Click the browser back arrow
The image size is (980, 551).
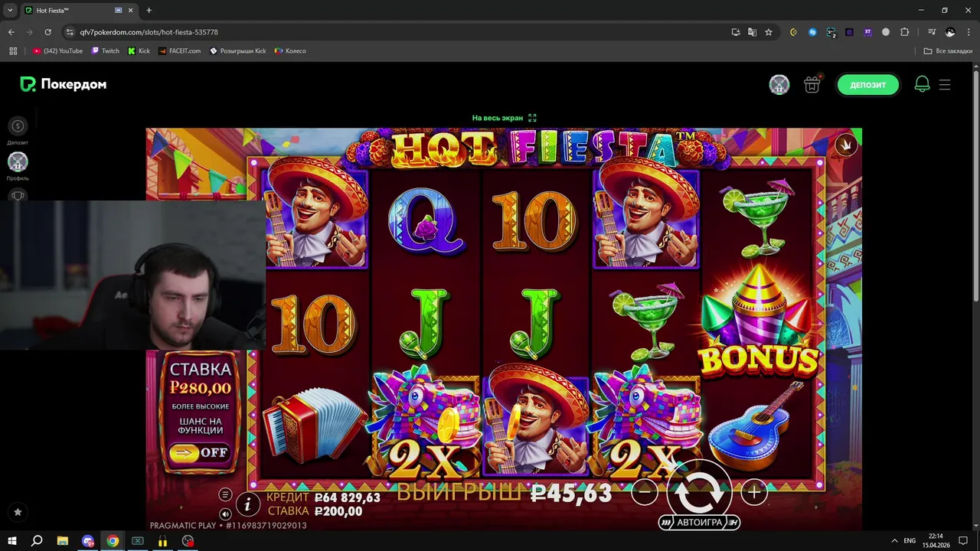(x=11, y=32)
